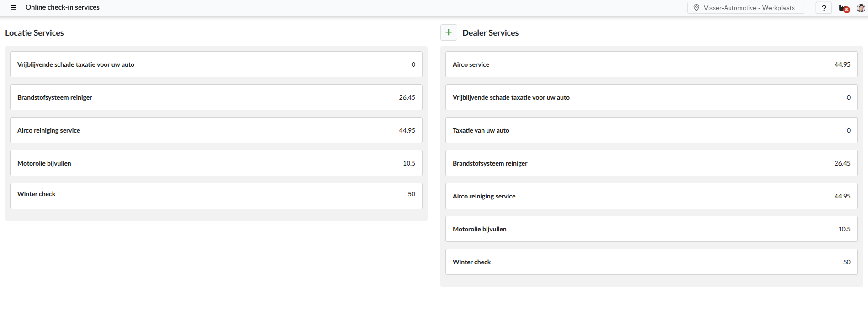Image resolution: width=868 pixels, height=316 pixels.
Task: Open Vrijblijvende schade taxatie in Dealer Services
Action: tap(651, 97)
